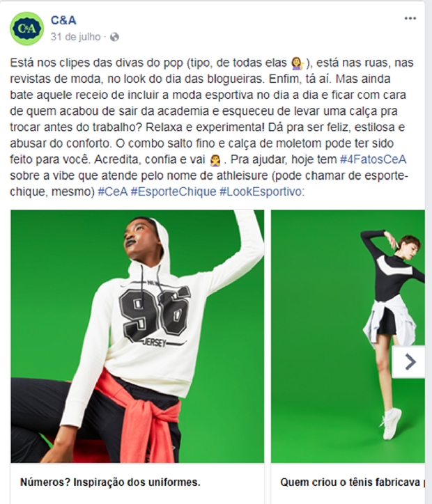432x504 pixels.
Task: Open the post options three-dots menu
Action: (x=410, y=18)
